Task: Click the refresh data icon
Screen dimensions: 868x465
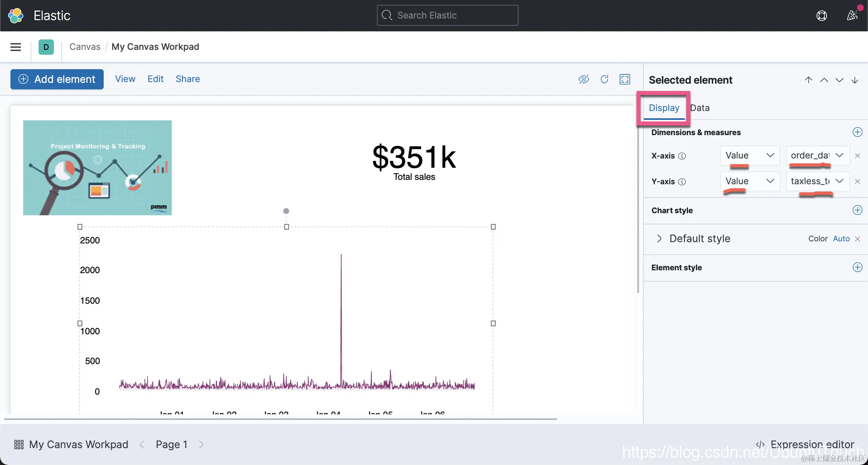Action: [604, 79]
